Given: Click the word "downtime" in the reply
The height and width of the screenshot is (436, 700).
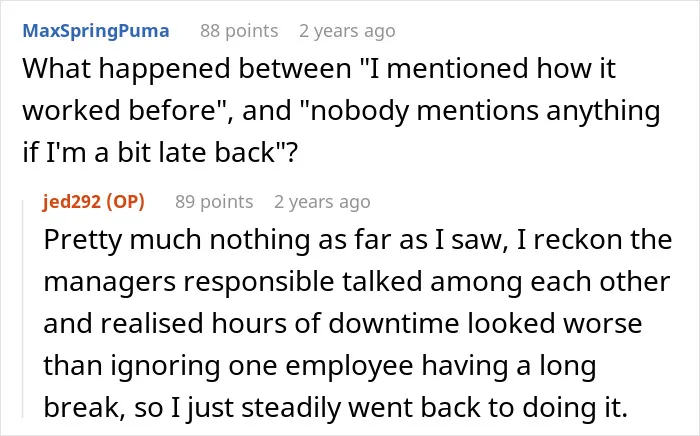Looking at the screenshot, I should [x=394, y=323].
